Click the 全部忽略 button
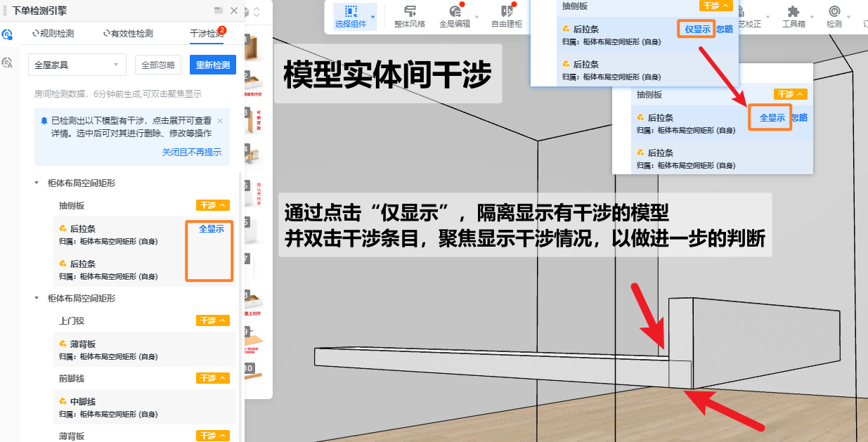 coord(158,65)
